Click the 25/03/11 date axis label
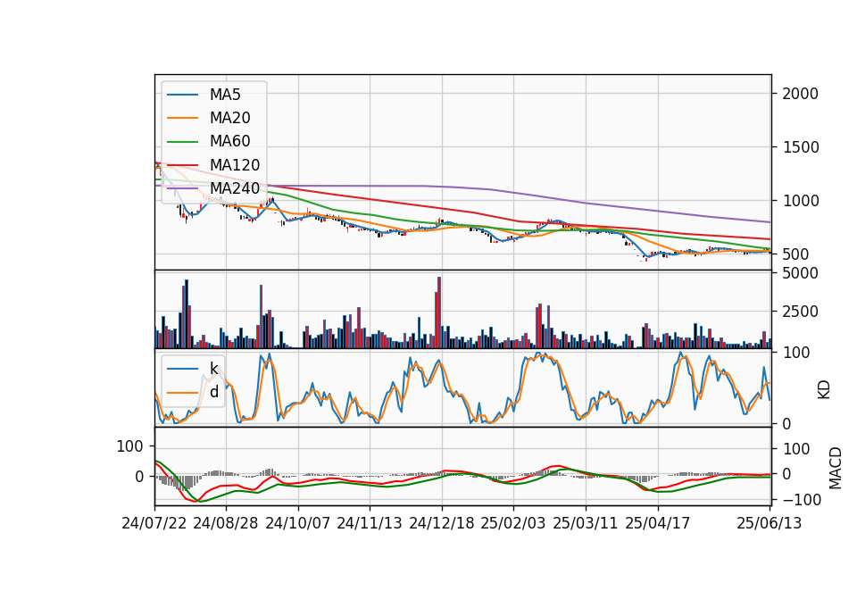This screenshot has height=616, width=857. pos(586,523)
